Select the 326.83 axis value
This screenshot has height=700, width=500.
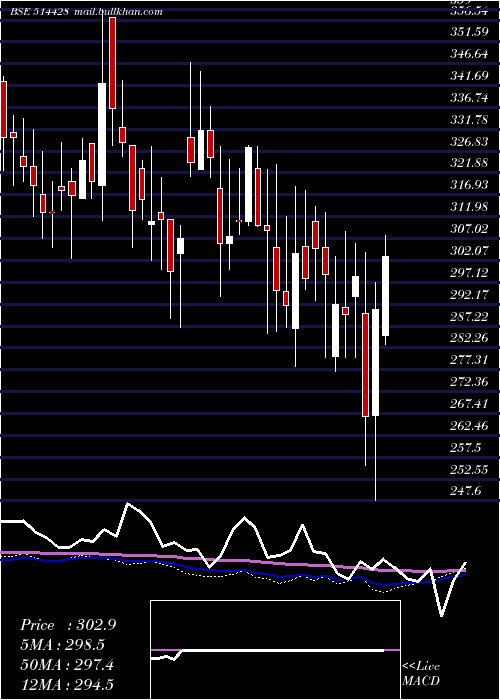click(469, 142)
